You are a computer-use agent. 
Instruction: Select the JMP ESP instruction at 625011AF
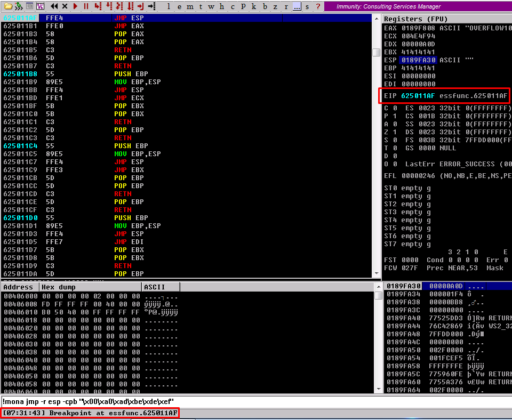(x=186, y=18)
